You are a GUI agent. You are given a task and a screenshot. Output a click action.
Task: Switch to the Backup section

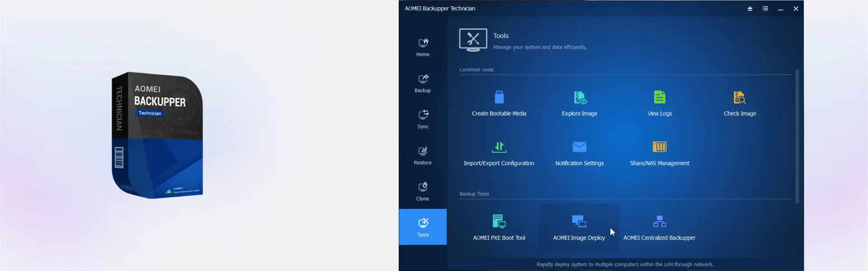(423, 83)
